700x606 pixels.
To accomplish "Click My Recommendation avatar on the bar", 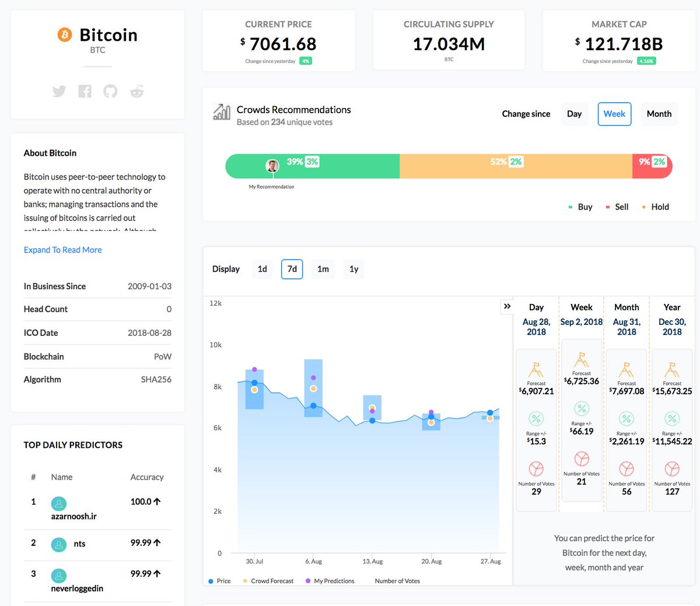I will (272, 166).
